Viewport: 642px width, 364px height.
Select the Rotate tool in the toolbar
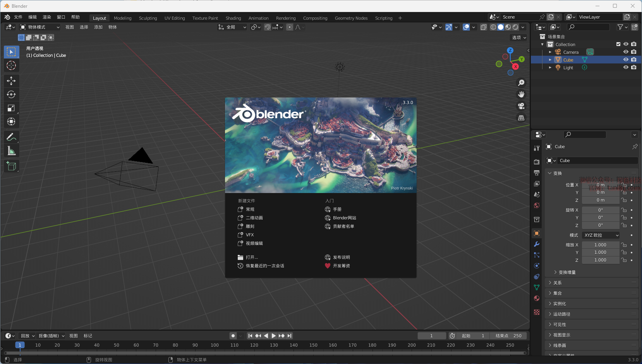(x=11, y=94)
